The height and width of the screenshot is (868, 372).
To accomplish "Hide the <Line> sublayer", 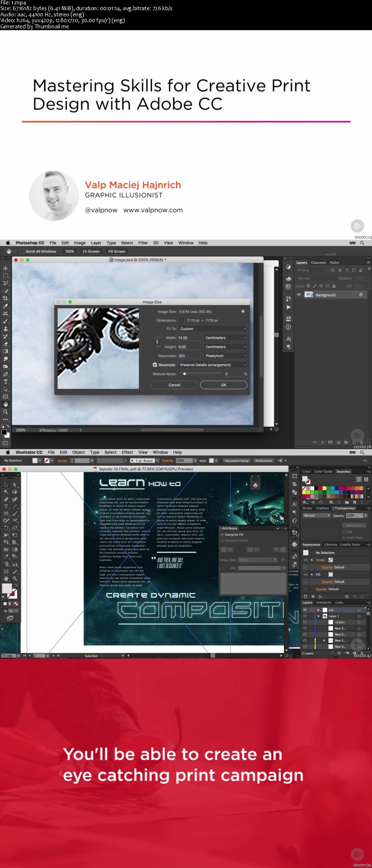I will click(305, 623).
